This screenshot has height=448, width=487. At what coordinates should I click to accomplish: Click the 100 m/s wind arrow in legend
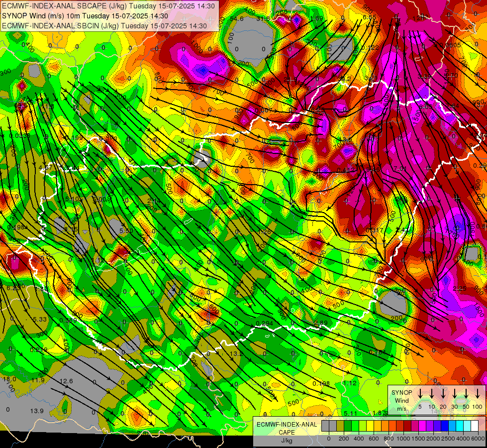pos(478,394)
